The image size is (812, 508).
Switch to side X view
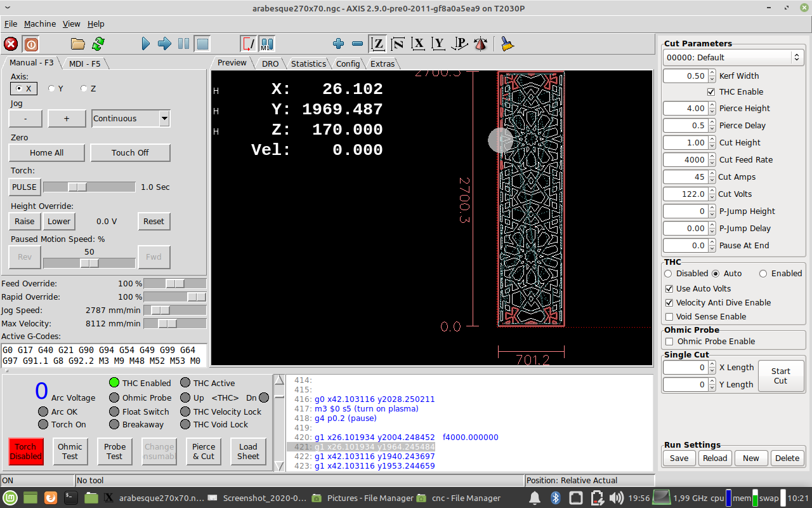tap(418, 44)
